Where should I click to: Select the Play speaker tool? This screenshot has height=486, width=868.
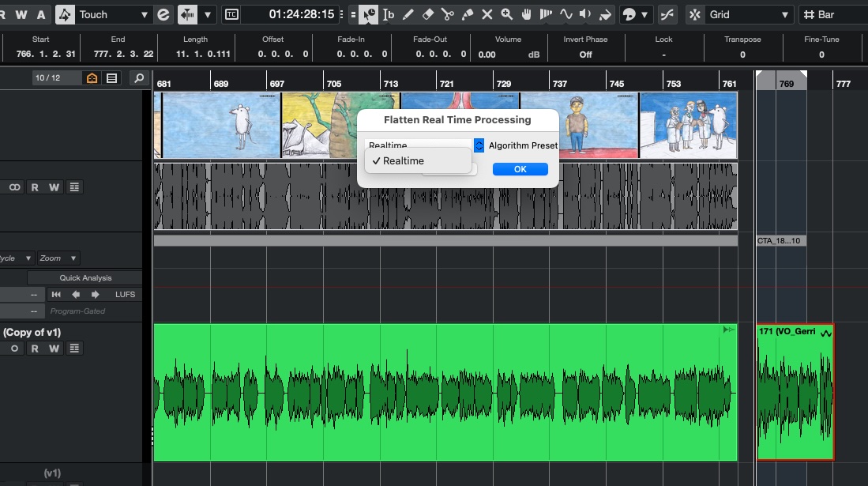(x=585, y=14)
